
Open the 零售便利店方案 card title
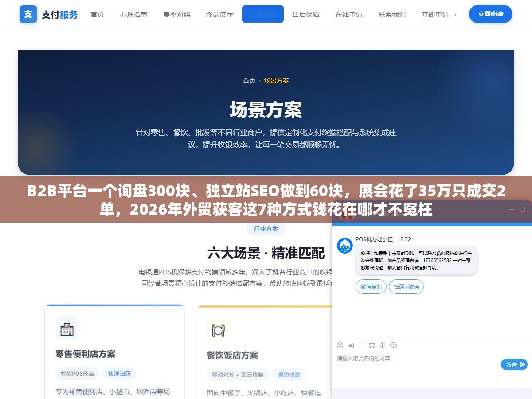(x=86, y=354)
